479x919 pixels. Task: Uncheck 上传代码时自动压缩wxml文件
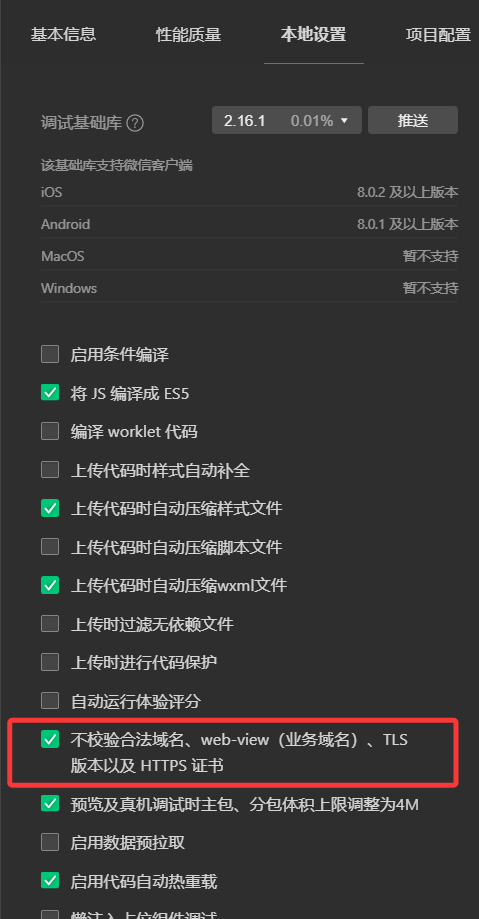[x=50, y=585]
